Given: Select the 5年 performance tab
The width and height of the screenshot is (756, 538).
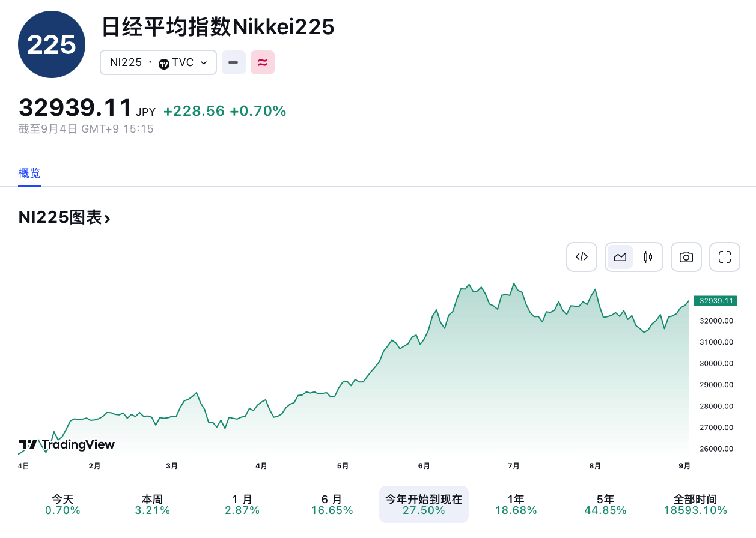Looking at the screenshot, I should (x=605, y=504).
